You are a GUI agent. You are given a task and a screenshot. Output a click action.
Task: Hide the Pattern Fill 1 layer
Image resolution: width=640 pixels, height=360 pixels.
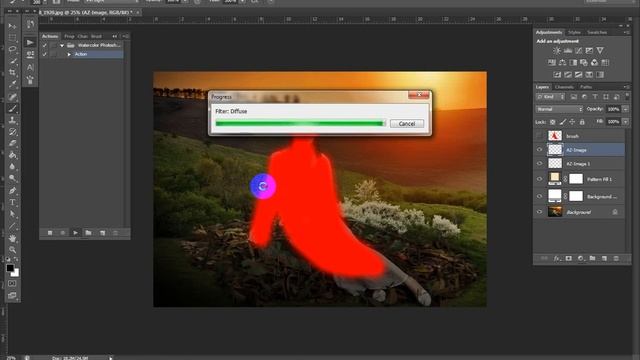[x=540, y=179]
